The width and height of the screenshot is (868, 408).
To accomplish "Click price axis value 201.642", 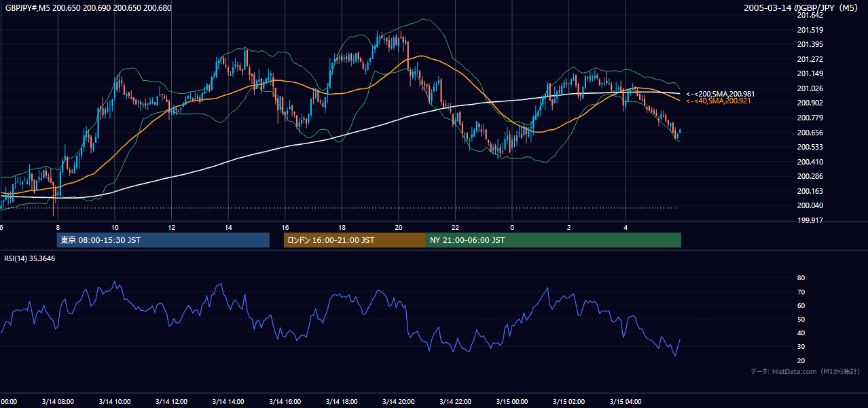I will [810, 15].
